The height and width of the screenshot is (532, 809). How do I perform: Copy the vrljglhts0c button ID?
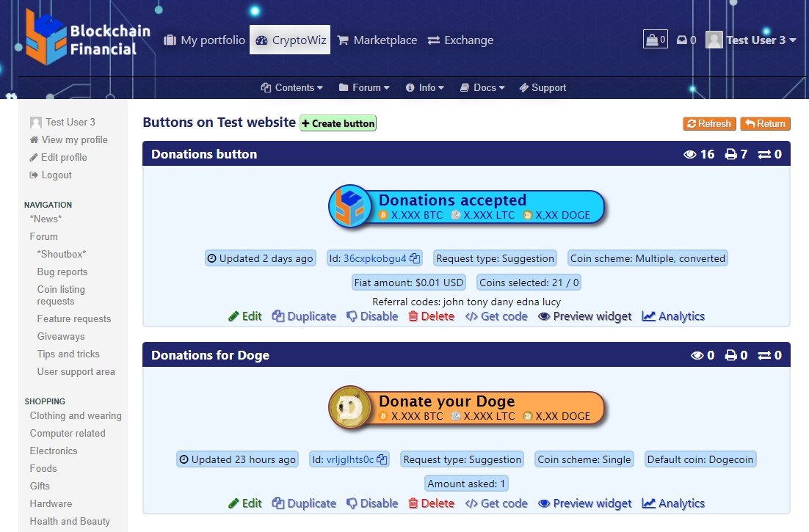click(x=382, y=459)
